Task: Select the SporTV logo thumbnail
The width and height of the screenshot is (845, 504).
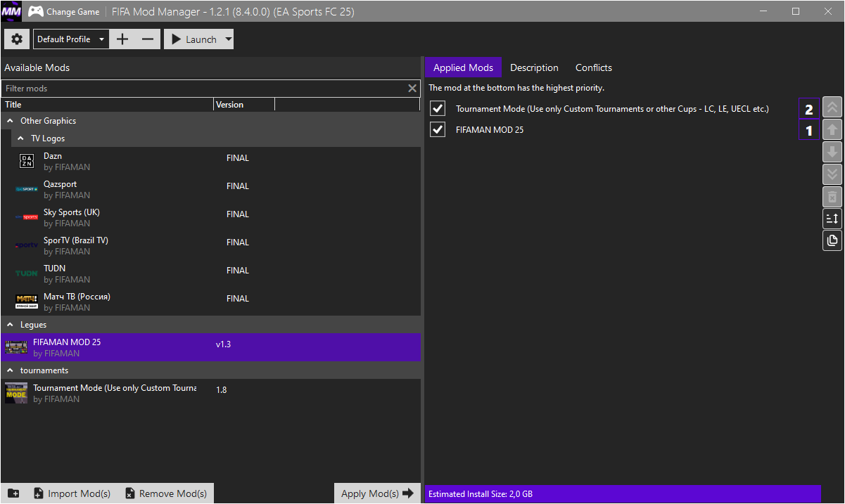Action: 26,246
